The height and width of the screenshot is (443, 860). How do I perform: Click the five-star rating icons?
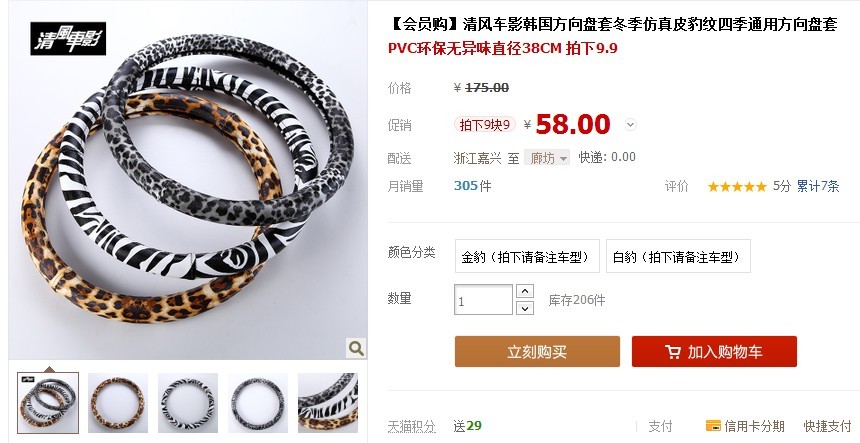coord(737,187)
